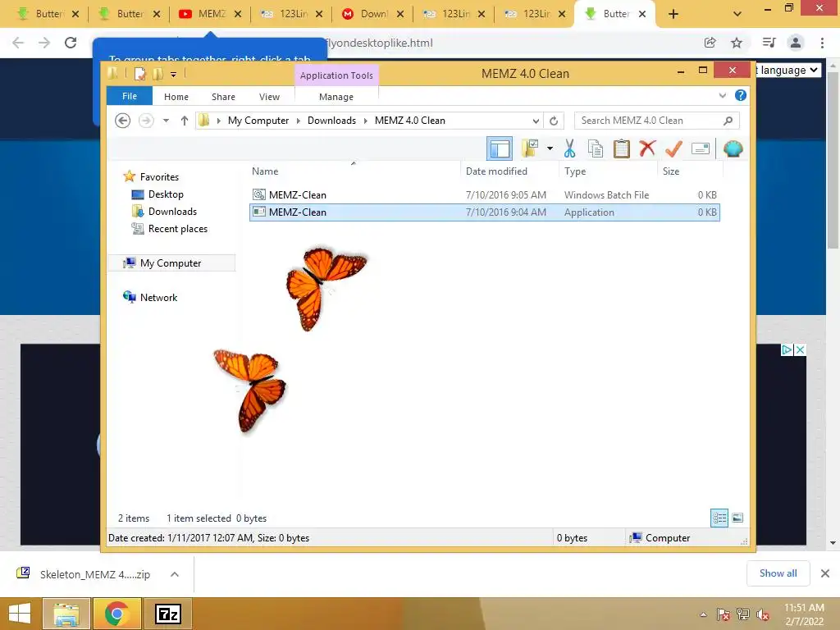Toggle the Explorer preview pane layout button
Viewport: 840px width, 630px height.
coord(500,148)
